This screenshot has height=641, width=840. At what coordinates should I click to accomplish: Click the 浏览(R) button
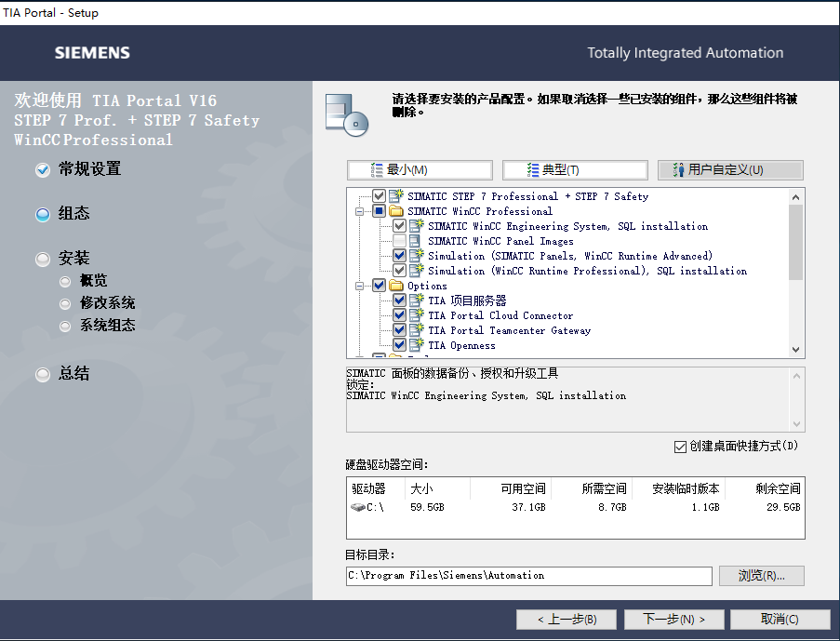tap(761, 575)
